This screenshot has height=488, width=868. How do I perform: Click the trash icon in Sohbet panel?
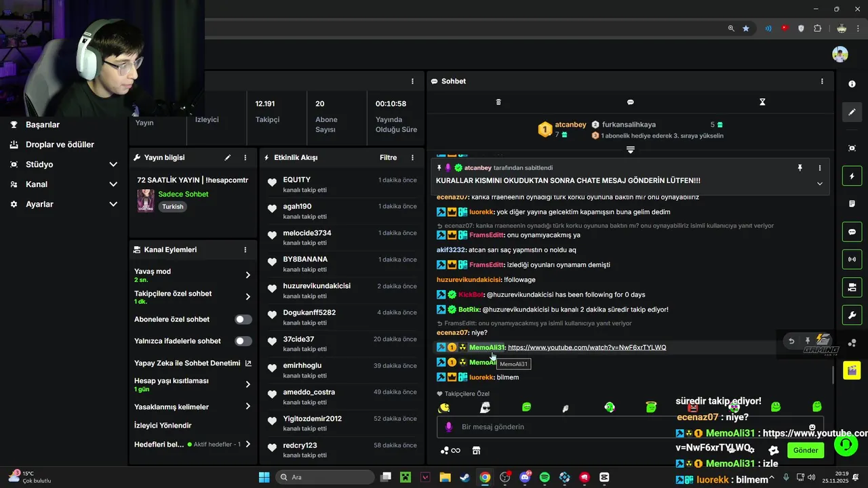498,102
